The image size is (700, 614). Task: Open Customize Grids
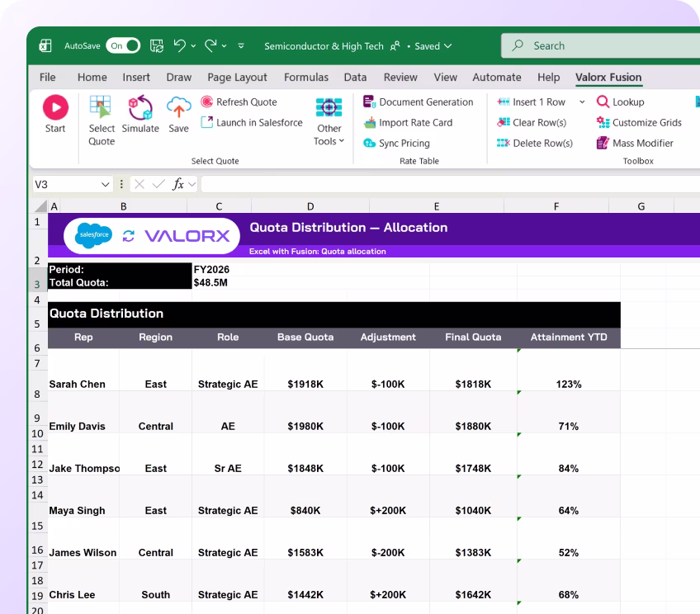639,122
